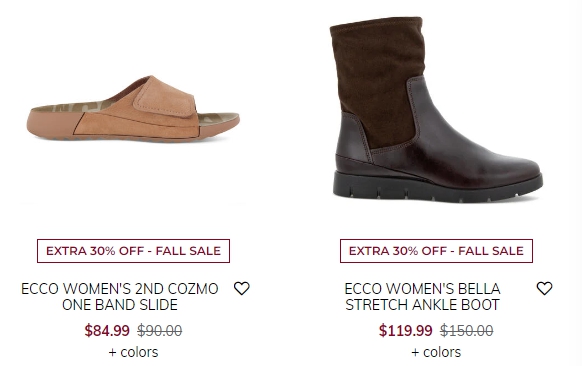Open the brown Bella ankle boot image
Viewport: 582px width, 366px height.
tap(436, 109)
